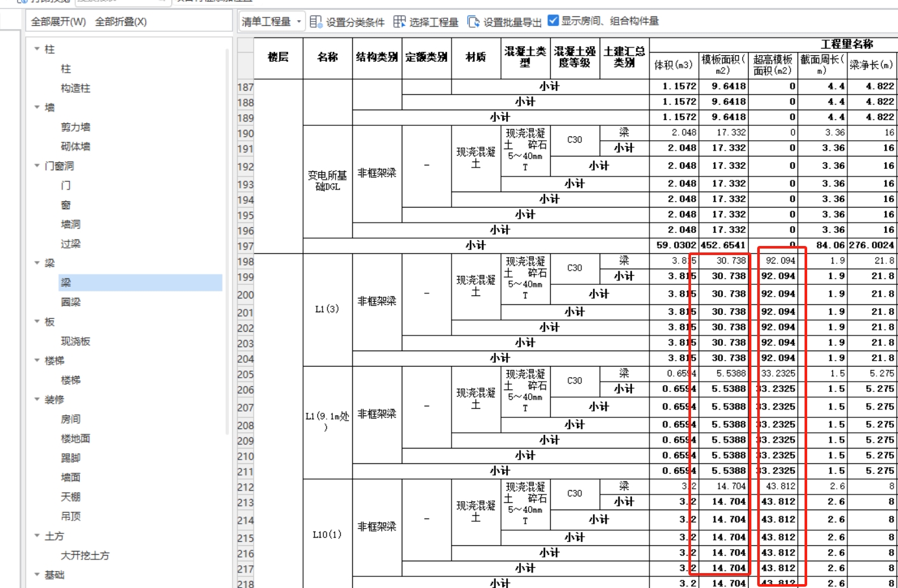Select 吊顶 tree item

(71, 517)
